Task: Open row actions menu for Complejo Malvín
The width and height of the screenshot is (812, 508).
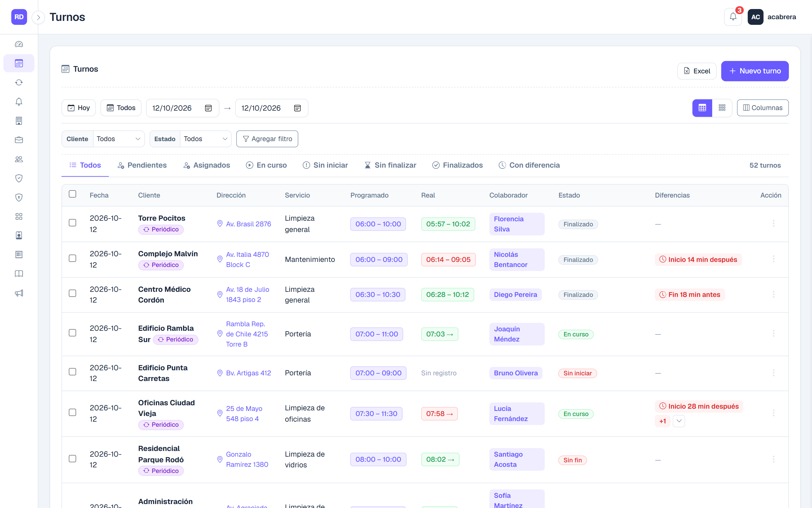Action: tap(773, 259)
